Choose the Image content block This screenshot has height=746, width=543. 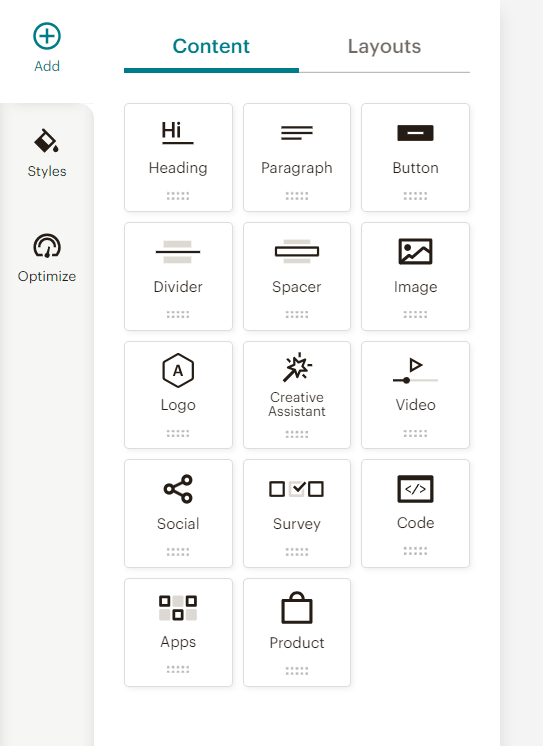(415, 276)
